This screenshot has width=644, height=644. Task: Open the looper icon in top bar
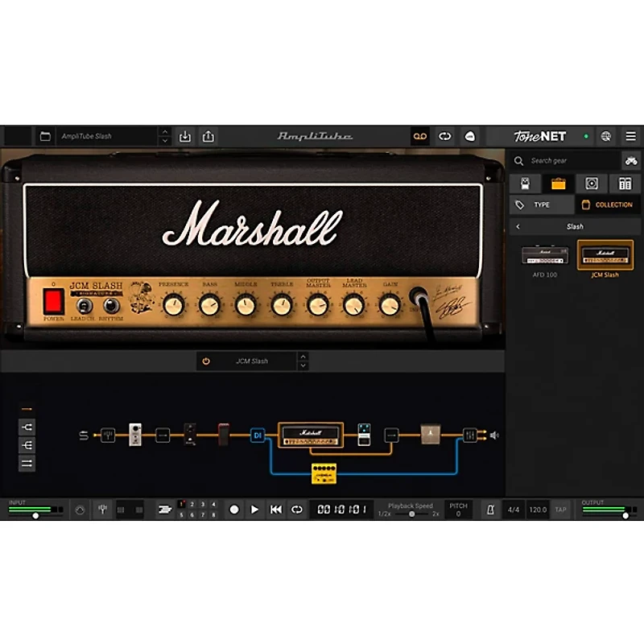click(x=445, y=136)
